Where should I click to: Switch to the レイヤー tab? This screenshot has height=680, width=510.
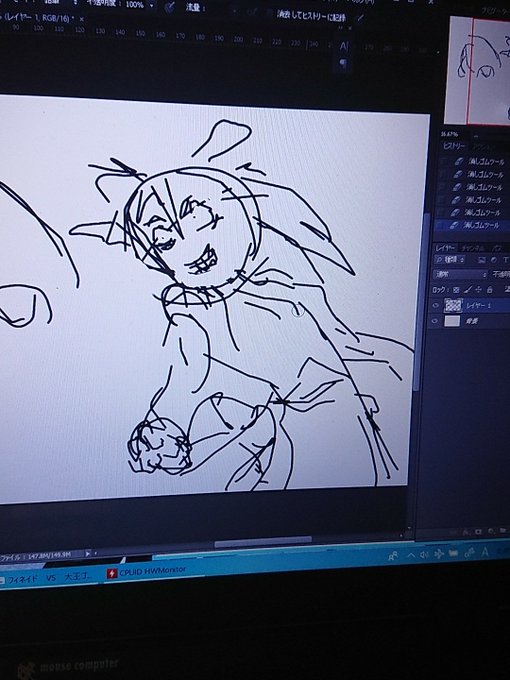coord(445,248)
